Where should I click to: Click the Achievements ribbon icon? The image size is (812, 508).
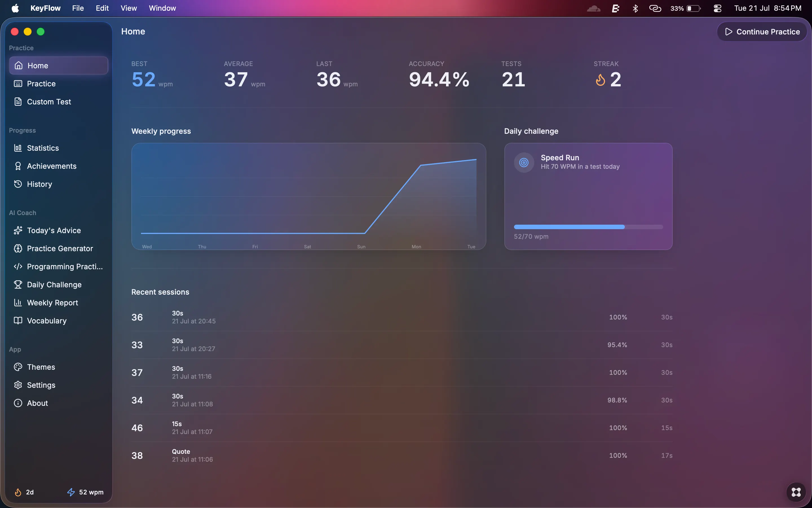point(18,166)
